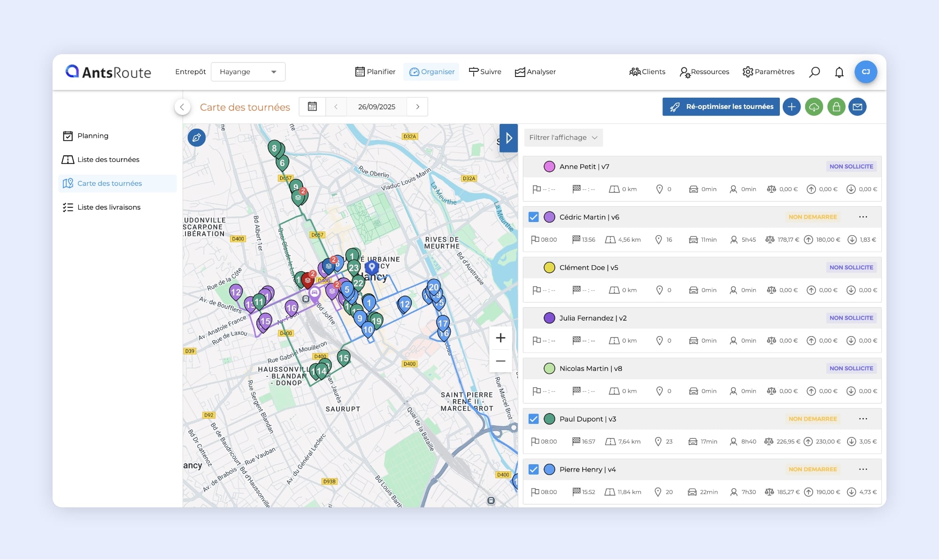Click Anne Petit pink color swatch
This screenshot has width=939, height=560.
pos(549,167)
